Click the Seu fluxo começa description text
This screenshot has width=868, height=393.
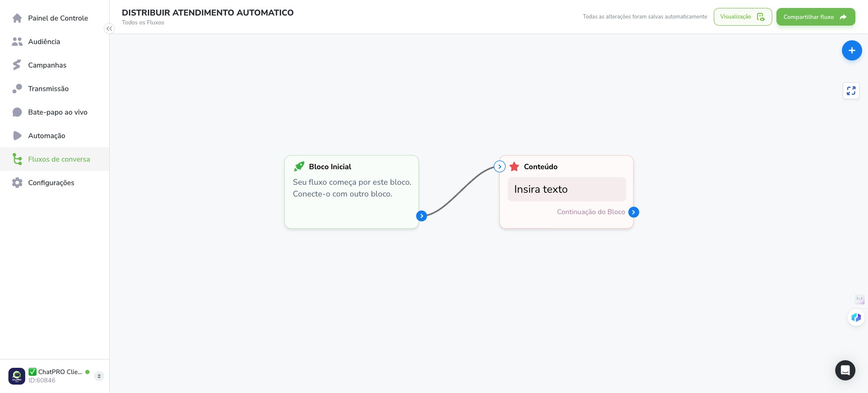pyautogui.click(x=352, y=188)
